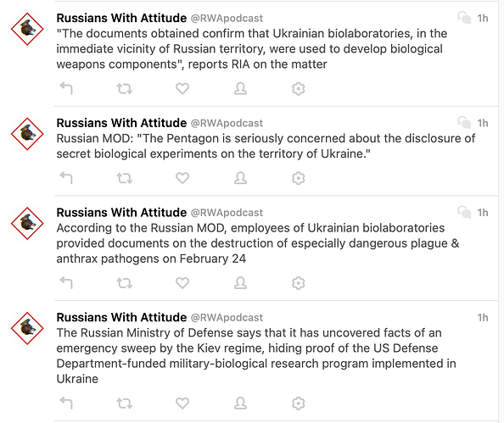
Task: Open @RWApodcast handle on Pentagon tweet
Action: [227, 123]
